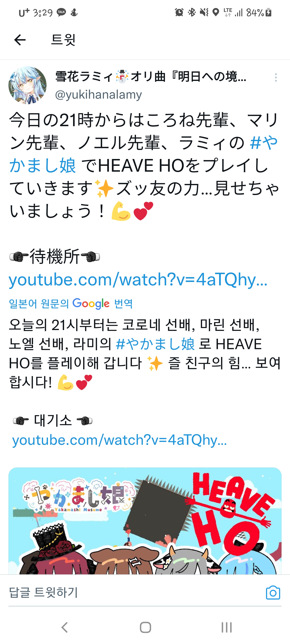Tap the back arrow icon

(x=20, y=40)
